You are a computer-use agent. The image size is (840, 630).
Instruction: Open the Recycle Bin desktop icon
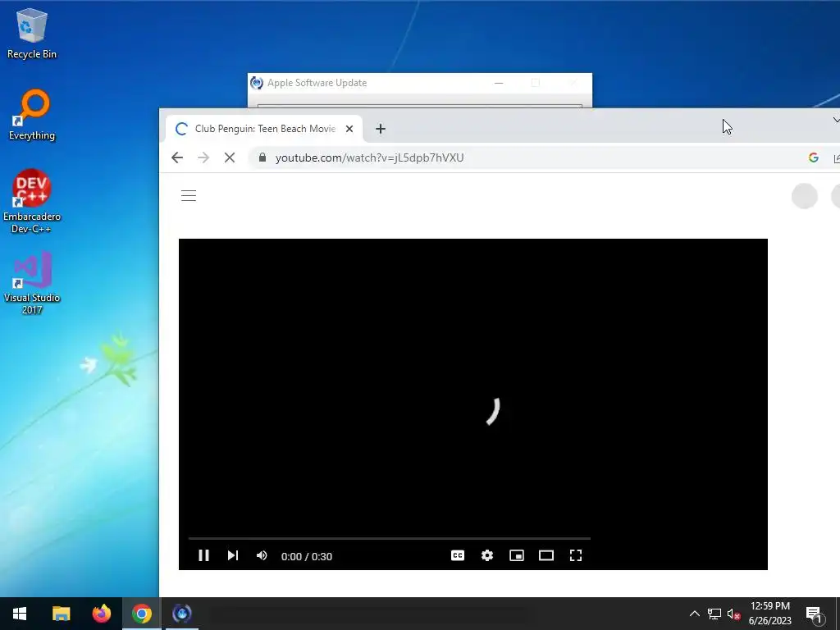(32, 33)
